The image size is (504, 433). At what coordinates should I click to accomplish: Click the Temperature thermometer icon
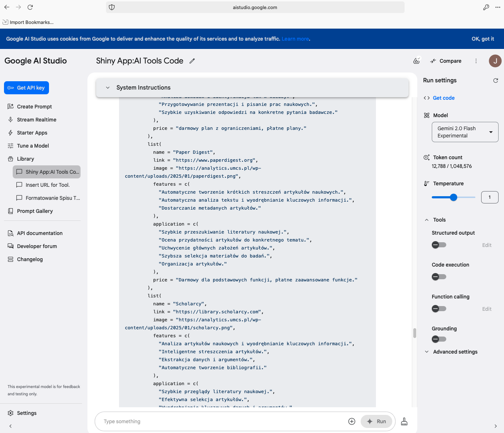(x=427, y=183)
